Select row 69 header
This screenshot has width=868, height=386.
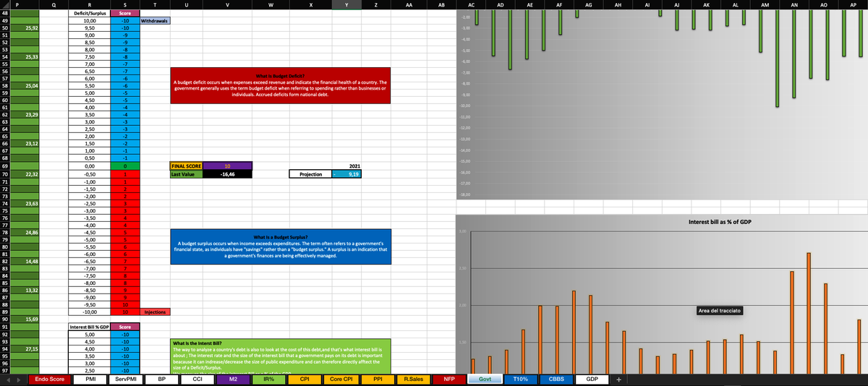(5, 166)
